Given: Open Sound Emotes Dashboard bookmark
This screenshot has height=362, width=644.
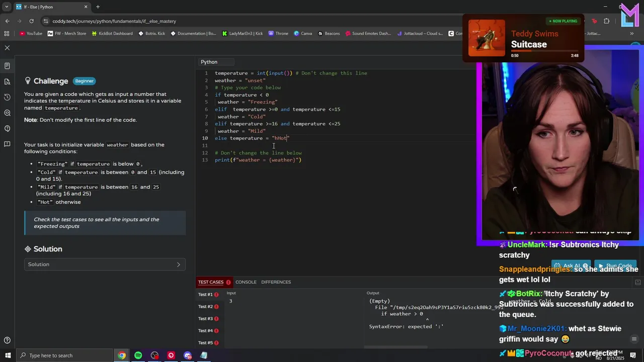Looking at the screenshot, I should (368, 34).
